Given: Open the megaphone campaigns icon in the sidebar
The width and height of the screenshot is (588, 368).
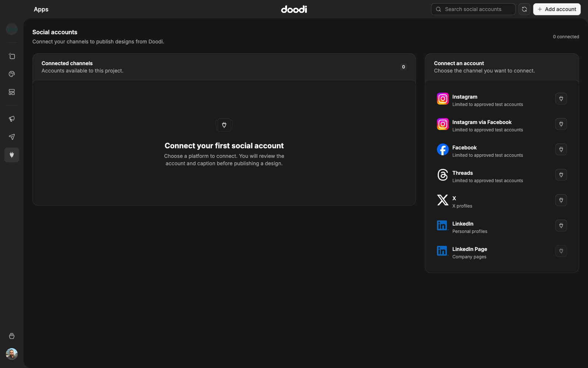Looking at the screenshot, I should coord(12,119).
